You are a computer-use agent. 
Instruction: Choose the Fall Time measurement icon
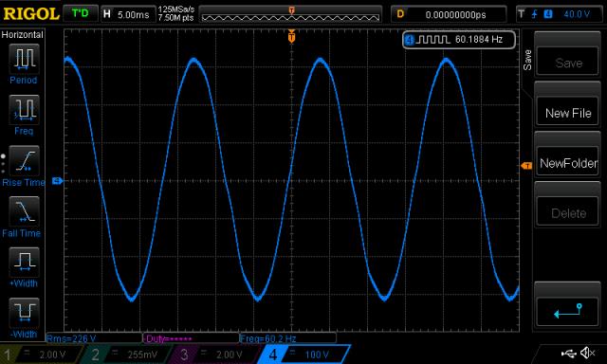point(24,211)
